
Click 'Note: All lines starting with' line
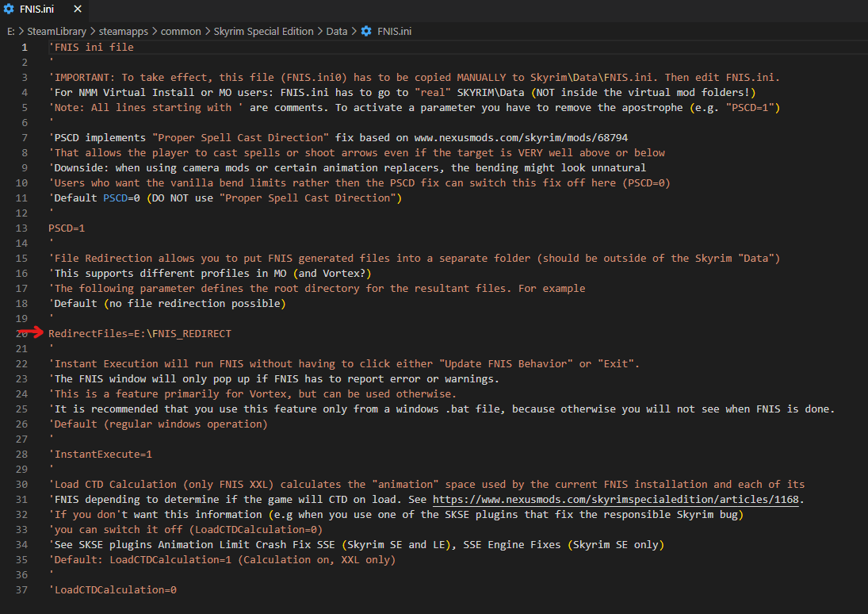(x=414, y=108)
